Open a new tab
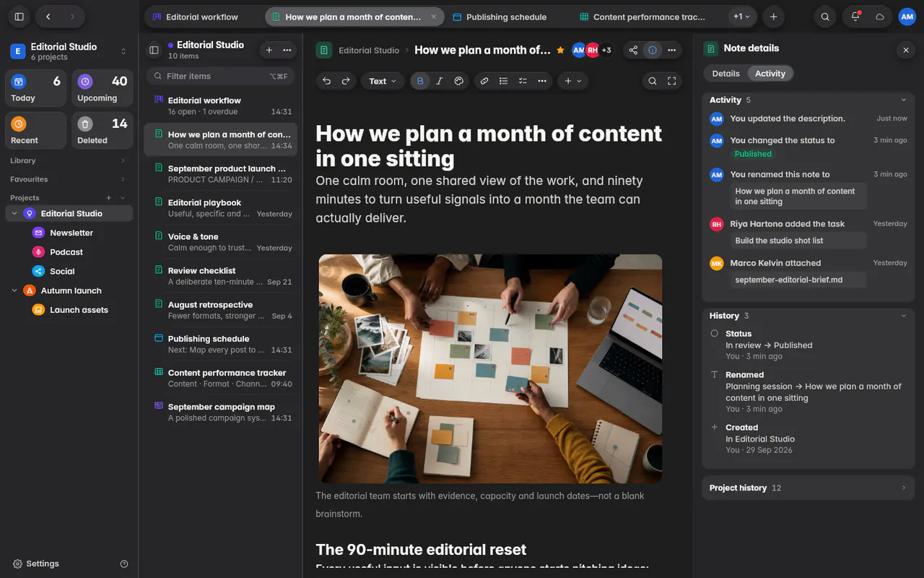Image resolution: width=924 pixels, height=578 pixels. 773,17
